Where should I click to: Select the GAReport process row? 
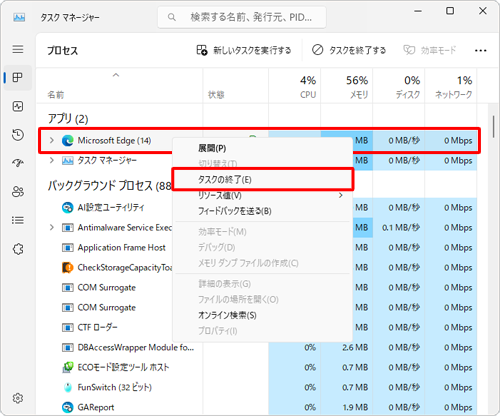pos(257,407)
